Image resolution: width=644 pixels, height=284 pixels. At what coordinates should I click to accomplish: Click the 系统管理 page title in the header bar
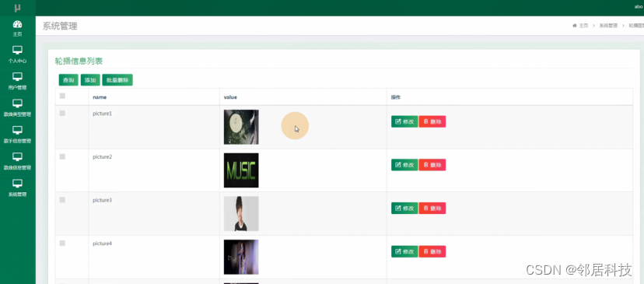coord(60,26)
